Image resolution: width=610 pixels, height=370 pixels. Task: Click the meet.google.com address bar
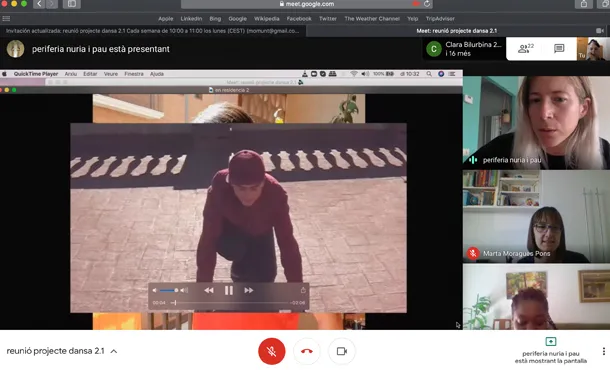click(x=307, y=4)
